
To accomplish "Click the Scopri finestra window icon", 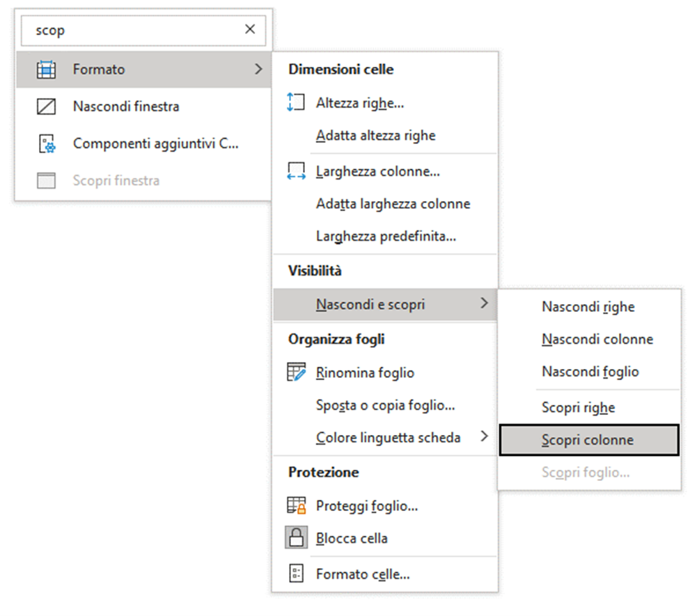I will click(x=46, y=180).
